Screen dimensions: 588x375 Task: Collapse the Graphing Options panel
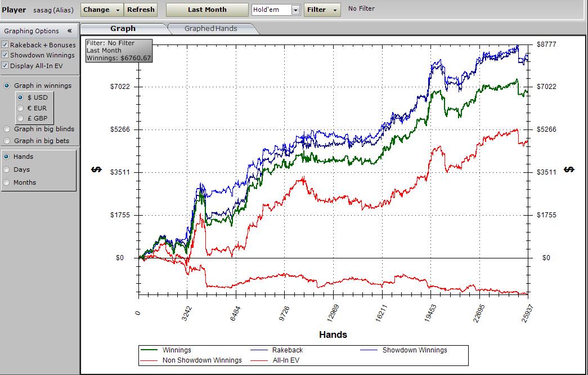pyautogui.click(x=69, y=31)
